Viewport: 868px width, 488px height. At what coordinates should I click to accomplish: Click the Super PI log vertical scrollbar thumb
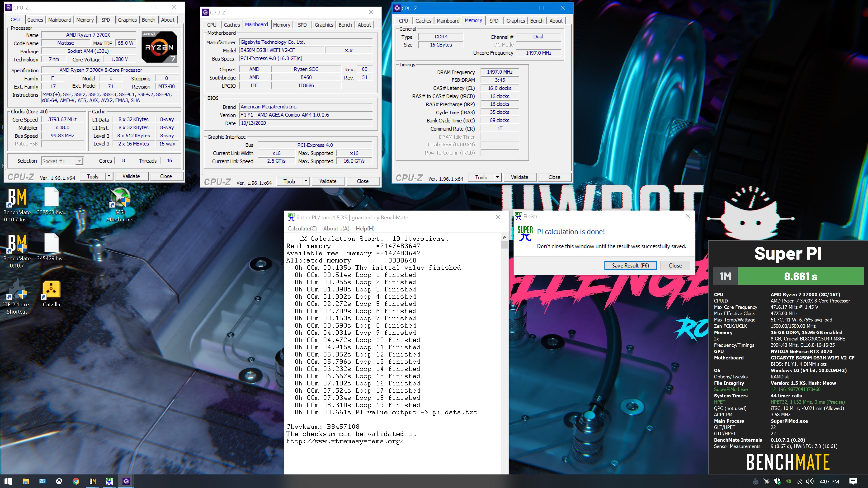tap(505, 245)
